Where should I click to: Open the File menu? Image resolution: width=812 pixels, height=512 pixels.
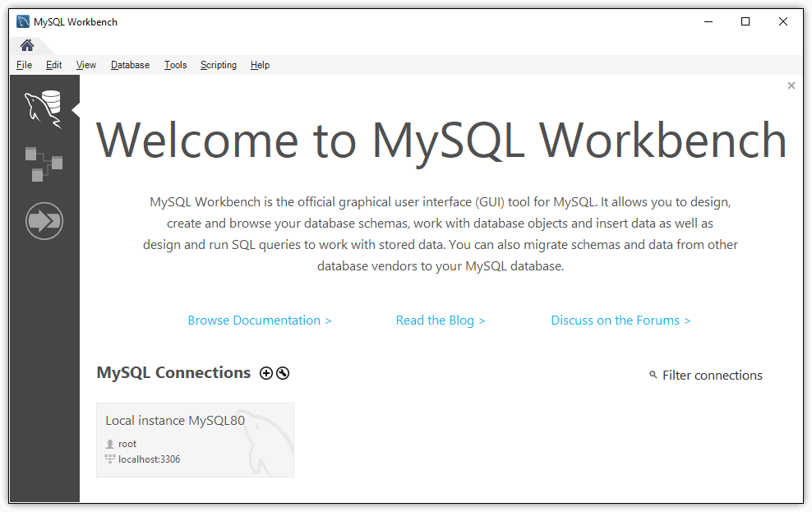click(x=24, y=65)
